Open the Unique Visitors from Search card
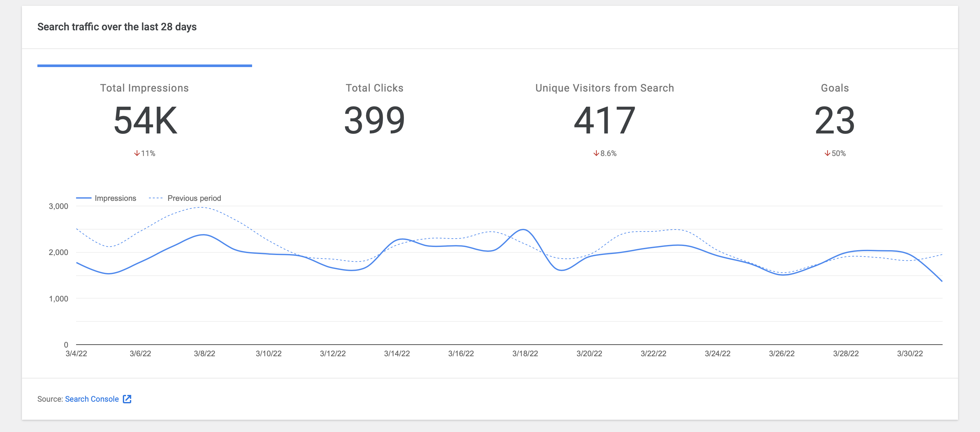 (604, 114)
